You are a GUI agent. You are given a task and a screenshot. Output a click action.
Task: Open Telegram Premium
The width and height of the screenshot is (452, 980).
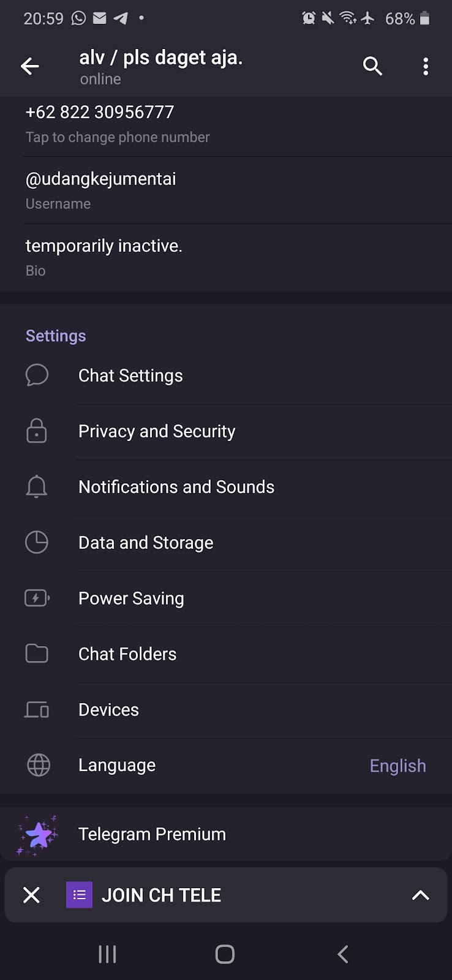tap(152, 834)
